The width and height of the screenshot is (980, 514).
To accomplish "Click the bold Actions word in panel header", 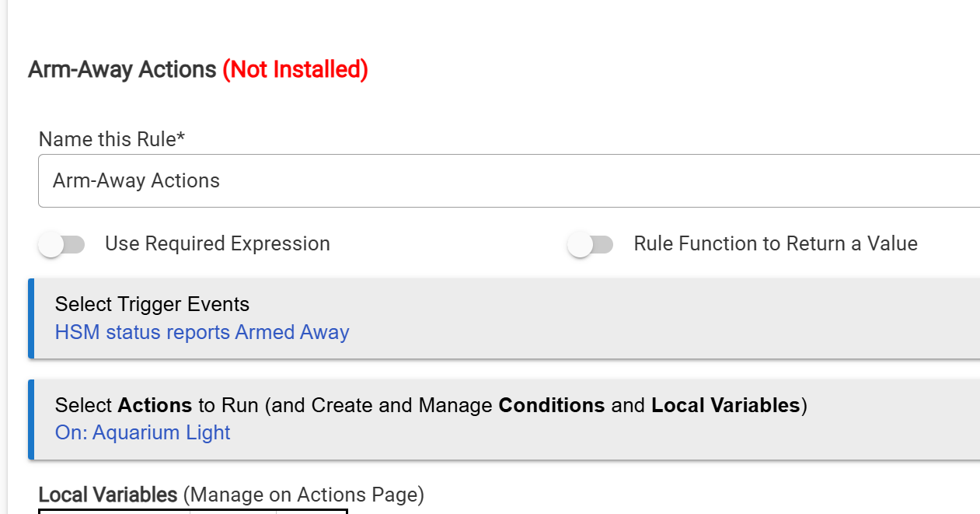I will 155,405.
